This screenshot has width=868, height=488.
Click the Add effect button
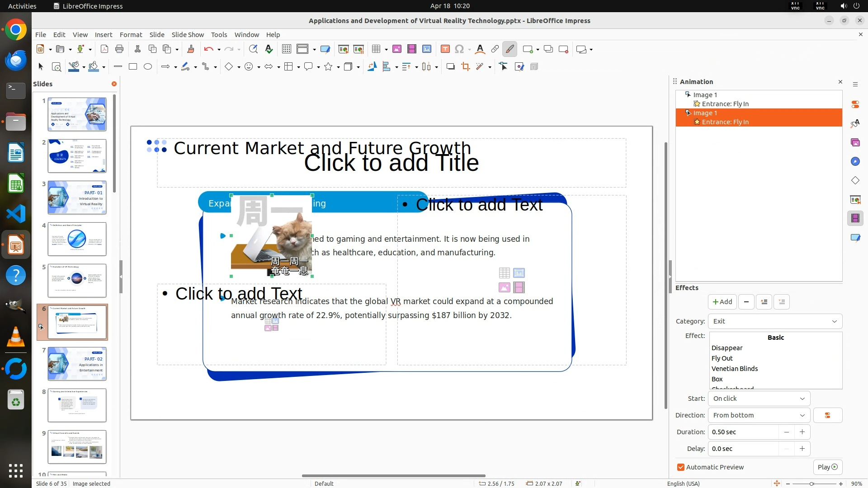[722, 302]
